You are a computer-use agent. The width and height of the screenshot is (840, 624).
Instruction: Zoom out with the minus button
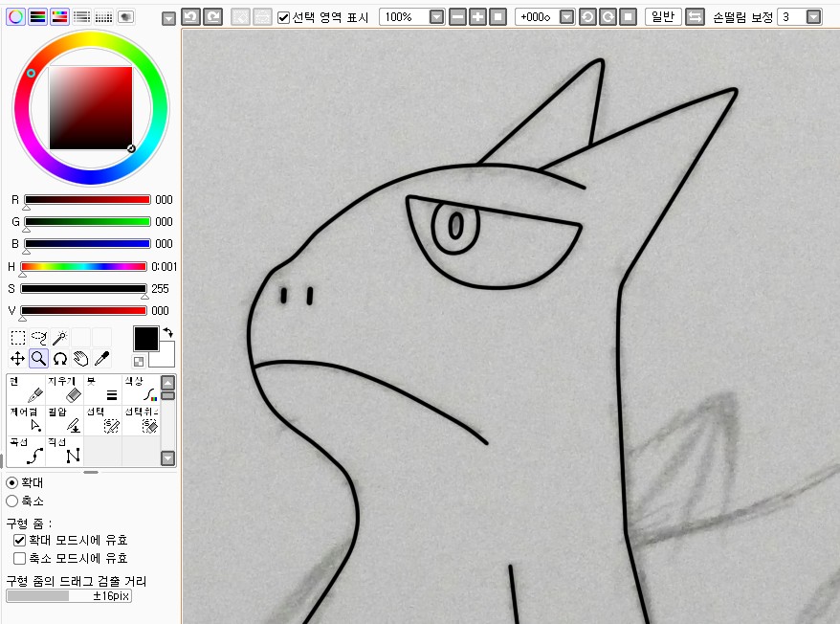coord(457,17)
